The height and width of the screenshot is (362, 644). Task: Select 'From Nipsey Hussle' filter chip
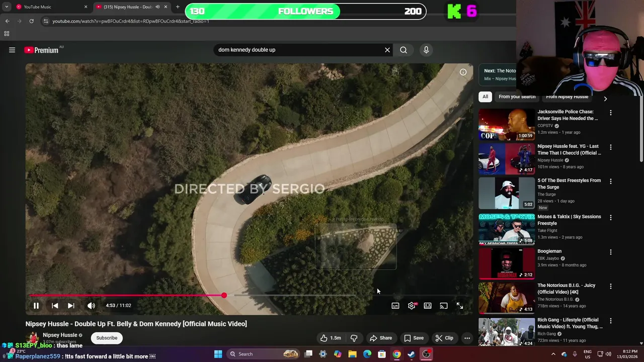[567, 97]
